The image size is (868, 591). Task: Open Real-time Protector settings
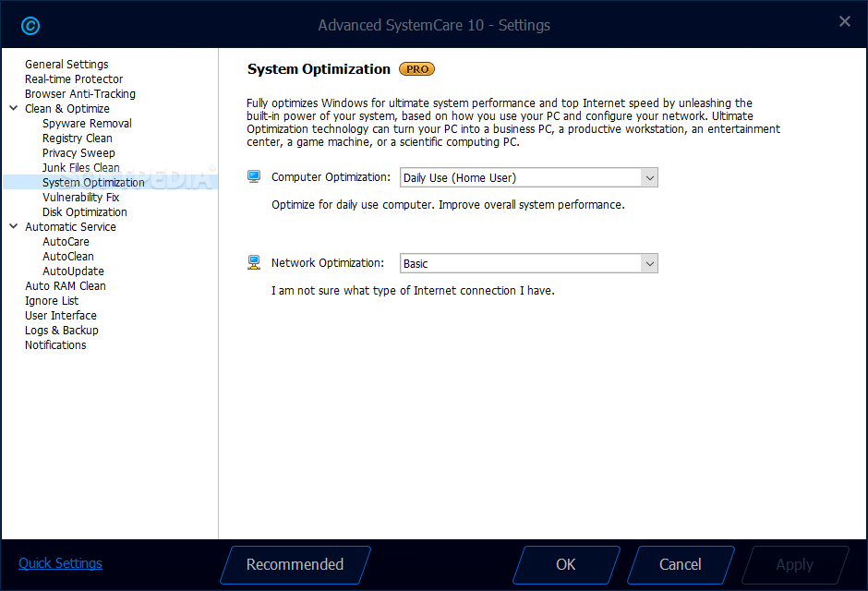(74, 79)
